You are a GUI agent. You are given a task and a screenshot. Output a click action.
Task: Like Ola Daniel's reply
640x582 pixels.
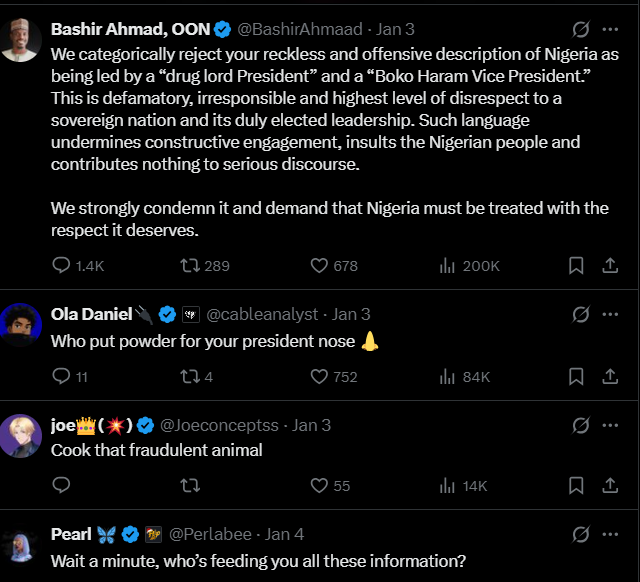320,376
